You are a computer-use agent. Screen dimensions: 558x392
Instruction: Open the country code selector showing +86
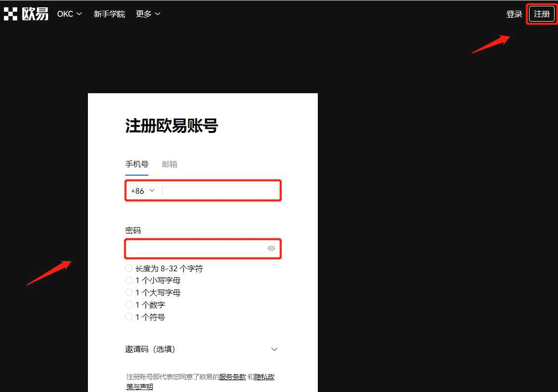[142, 190]
